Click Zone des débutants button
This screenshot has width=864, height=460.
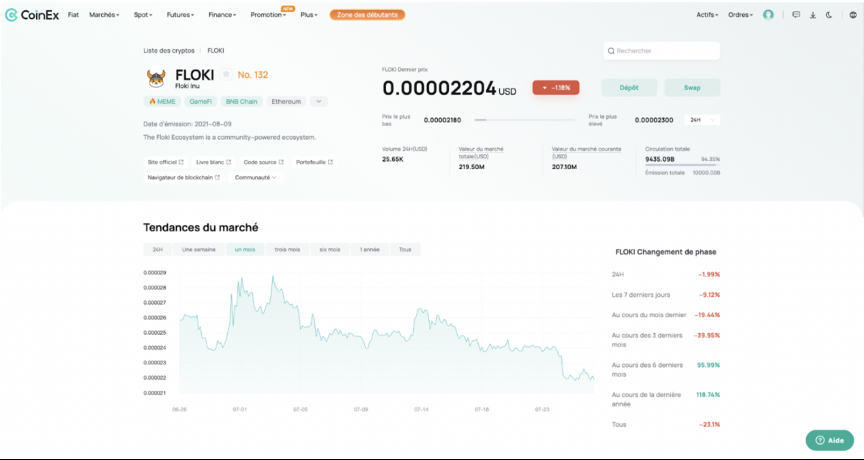point(368,15)
